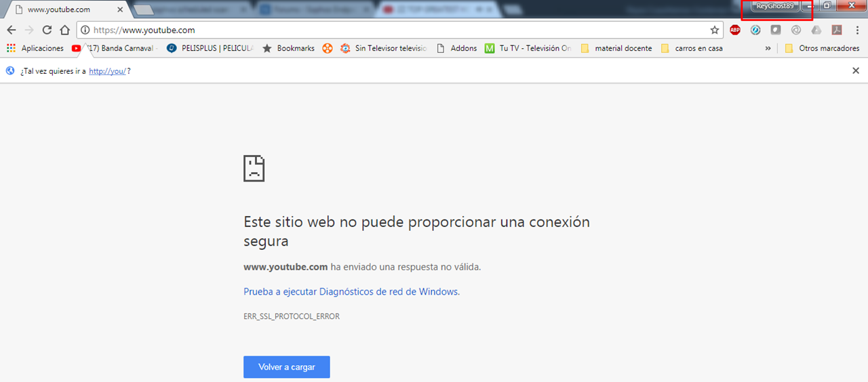
Task: Open the grey shield extension icon
Action: tap(776, 30)
